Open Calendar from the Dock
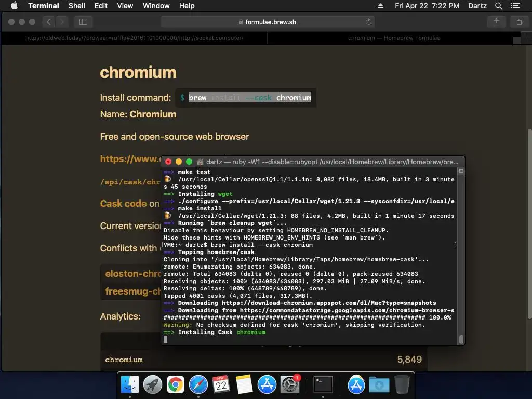This screenshot has height=399, width=532. [x=221, y=384]
